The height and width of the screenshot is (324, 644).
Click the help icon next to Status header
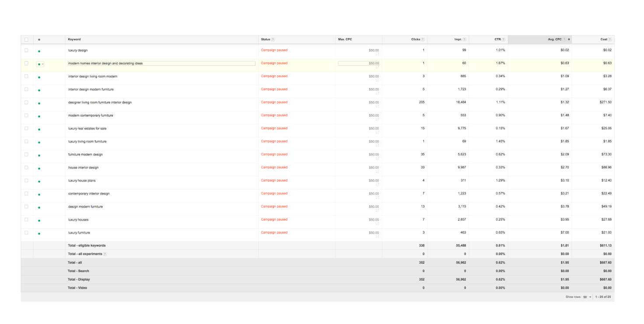273,39
